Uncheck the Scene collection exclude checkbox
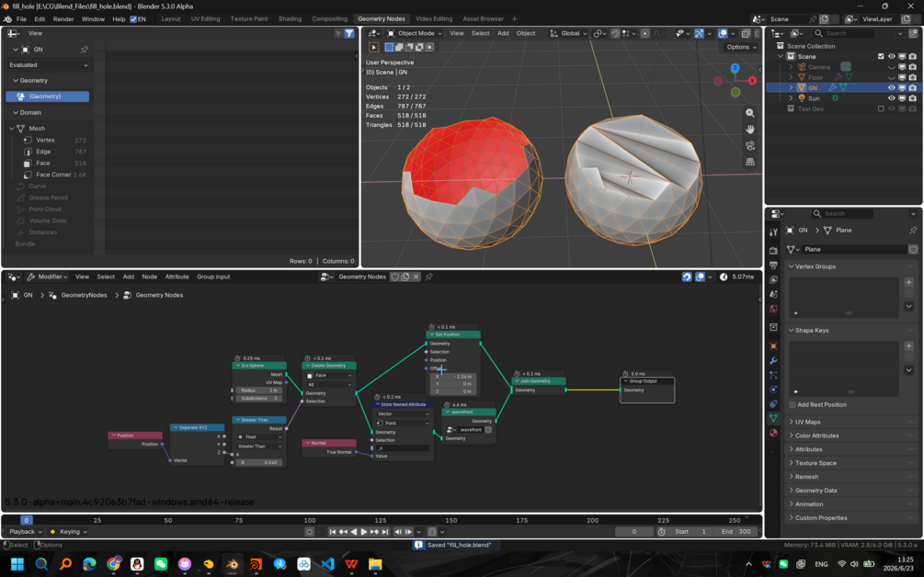 [881, 57]
